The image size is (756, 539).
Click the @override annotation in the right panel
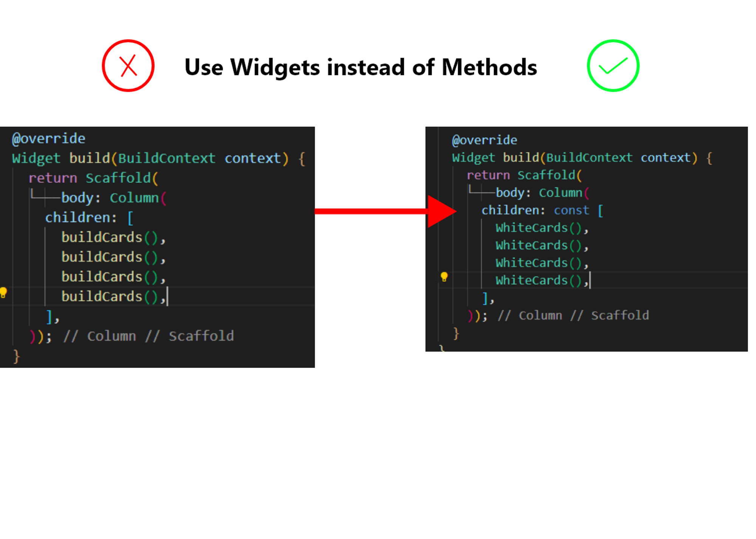click(x=485, y=140)
